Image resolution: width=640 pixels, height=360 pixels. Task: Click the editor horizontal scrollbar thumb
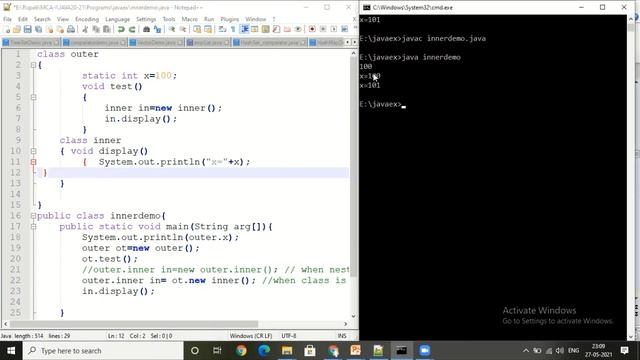pos(134,324)
